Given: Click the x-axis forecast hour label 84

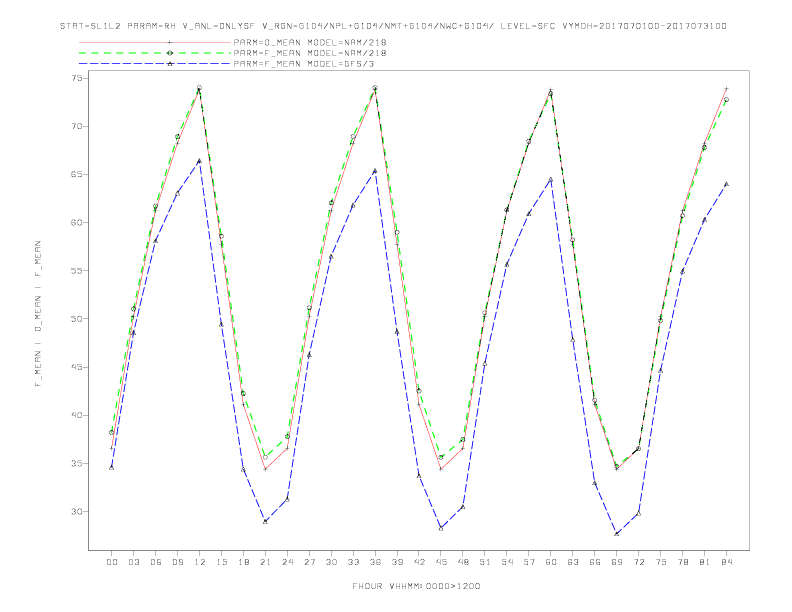Looking at the screenshot, I should 726,562.
